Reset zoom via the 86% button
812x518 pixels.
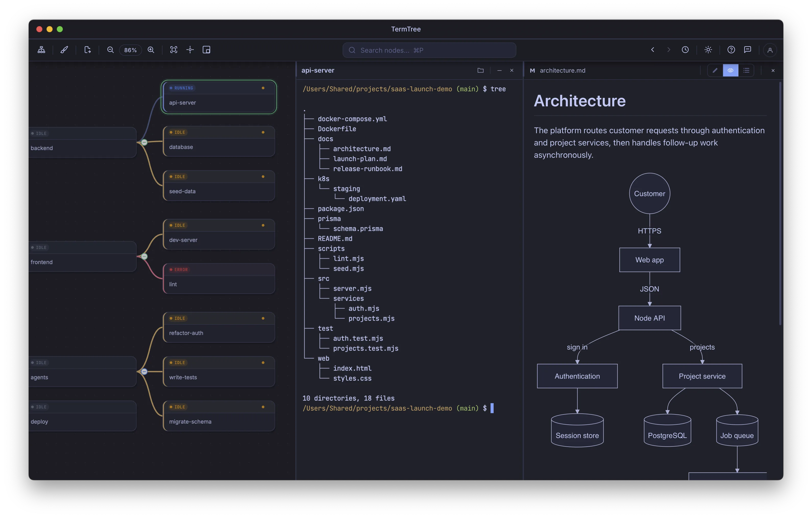click(x=131, y=50)
